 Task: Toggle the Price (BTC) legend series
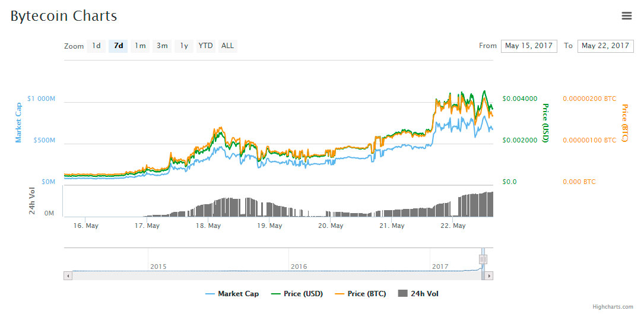pos(361,294)
